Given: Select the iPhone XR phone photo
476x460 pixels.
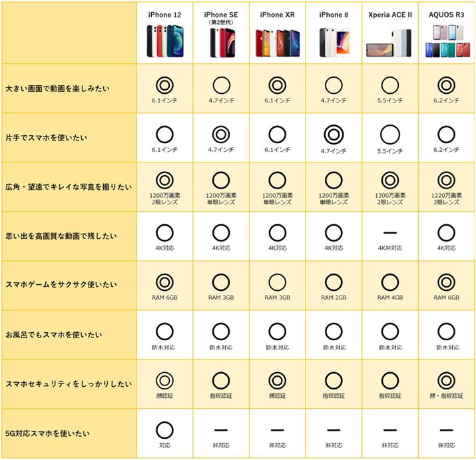Looking at the screenshot, I should coord(277,41).
